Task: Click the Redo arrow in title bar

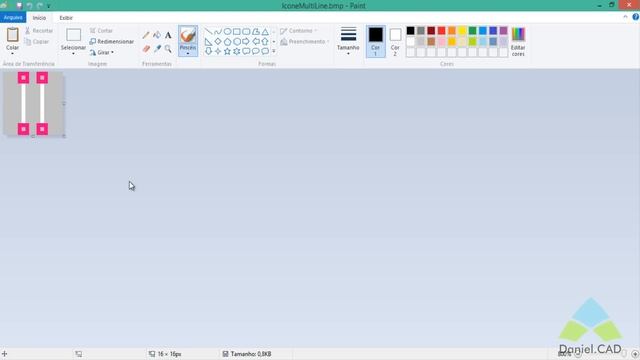Action: pyautogui.click(x=40, y=6)
